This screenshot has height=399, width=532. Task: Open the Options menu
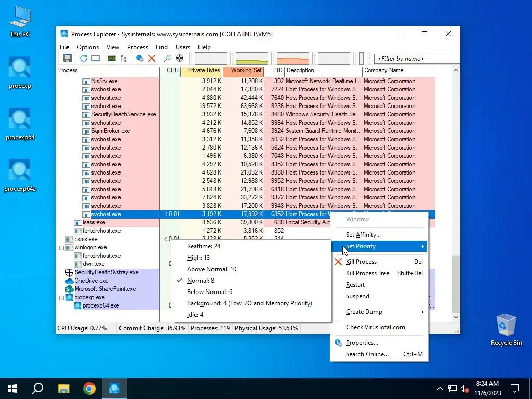pos(87,47)
